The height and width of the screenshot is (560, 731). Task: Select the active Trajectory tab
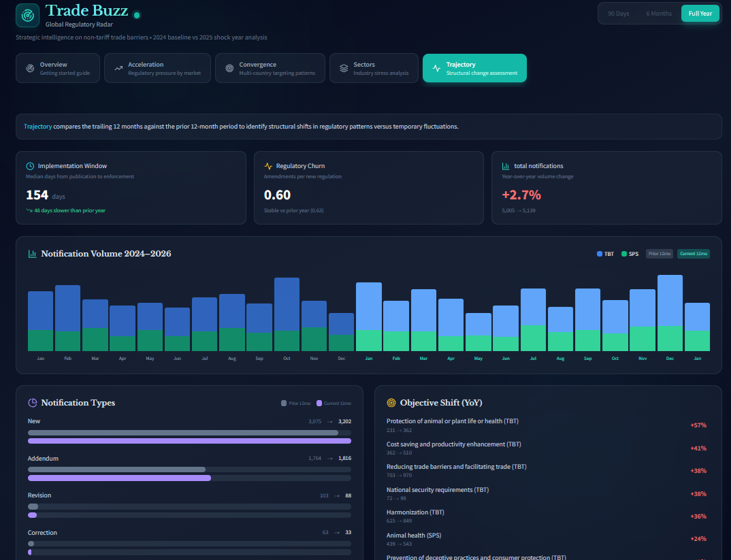coord(474,68)
